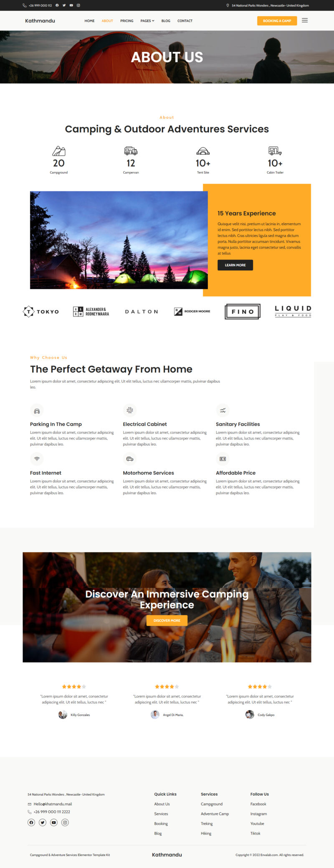Click the Instagram icon in top bar
The height and width of the screenshot is (868, 334).
78,5
